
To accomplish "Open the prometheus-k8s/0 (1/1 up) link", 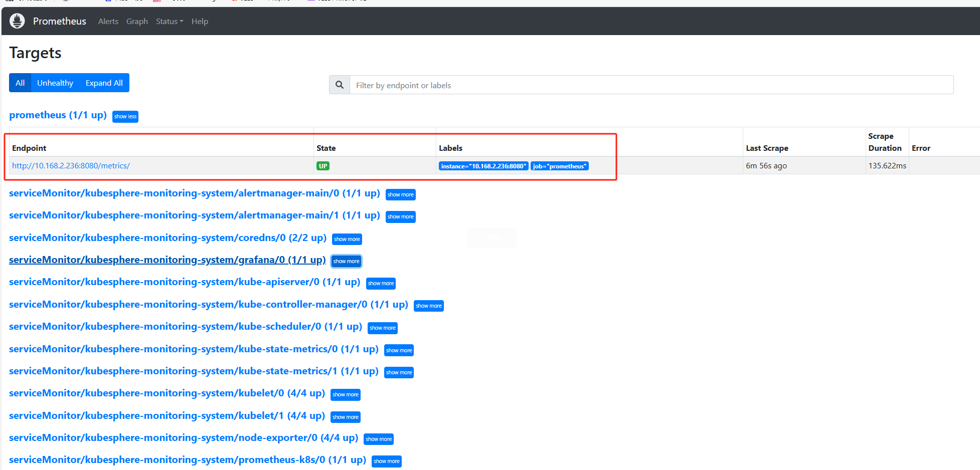I will point(188,459).
